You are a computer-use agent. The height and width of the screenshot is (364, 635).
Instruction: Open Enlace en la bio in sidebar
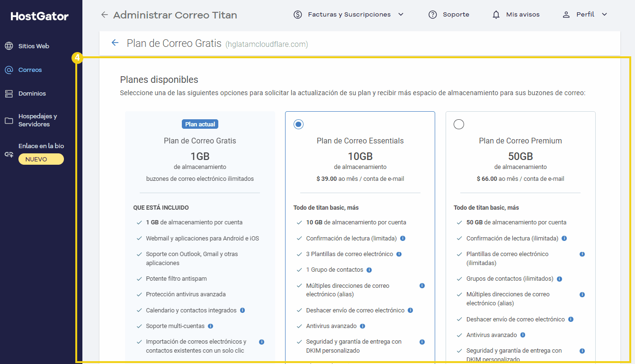pos(41,146)
